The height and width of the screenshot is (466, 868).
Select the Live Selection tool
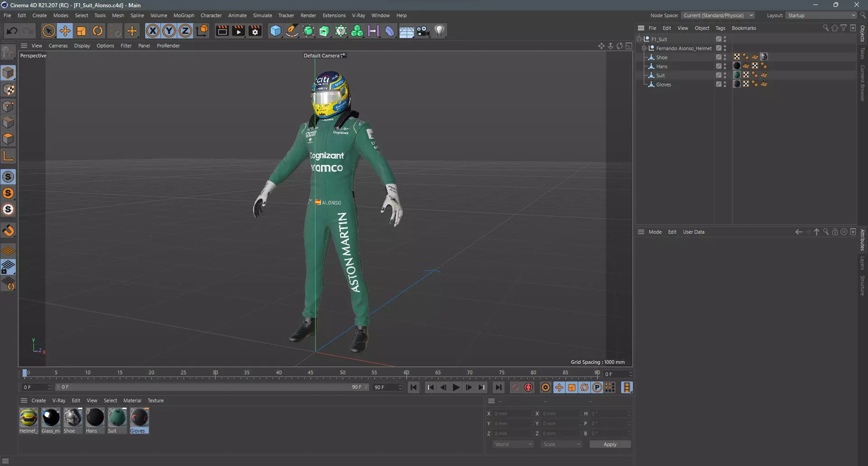tap(48, 31)
